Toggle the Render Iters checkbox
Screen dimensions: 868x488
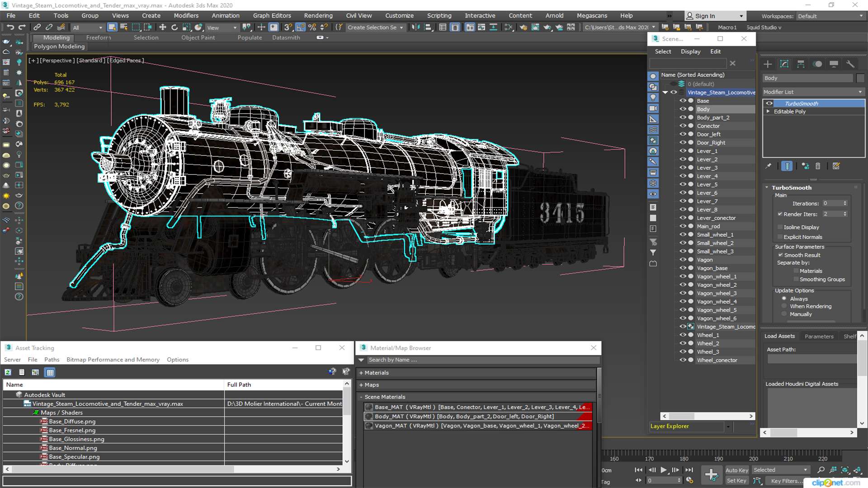pyautogui.click(x=780, y=214)
